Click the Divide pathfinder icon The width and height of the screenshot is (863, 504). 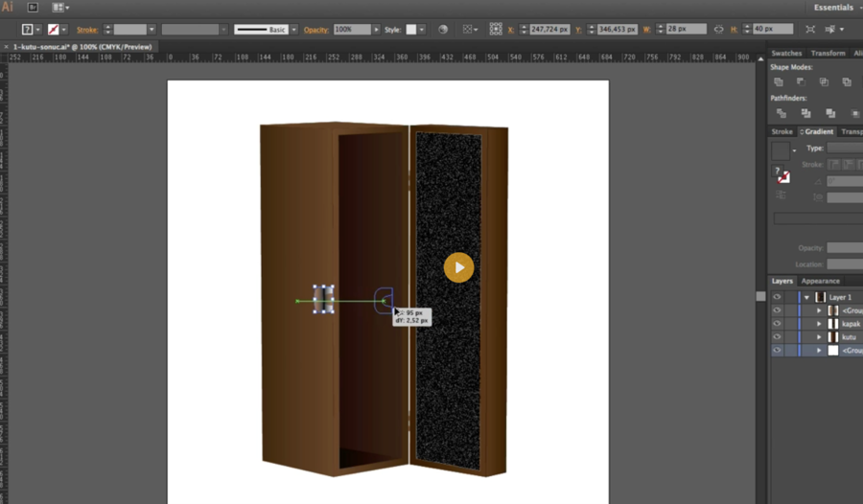point(781,113)
